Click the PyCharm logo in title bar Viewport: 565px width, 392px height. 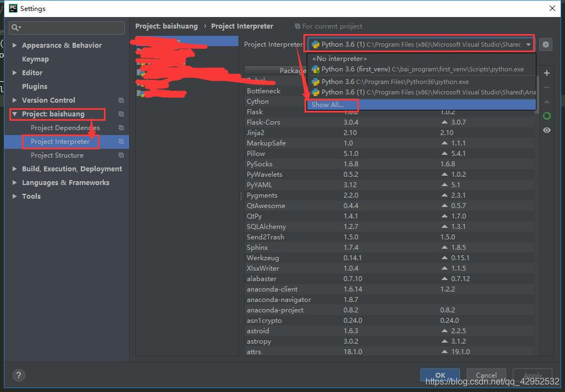(13, 8)
